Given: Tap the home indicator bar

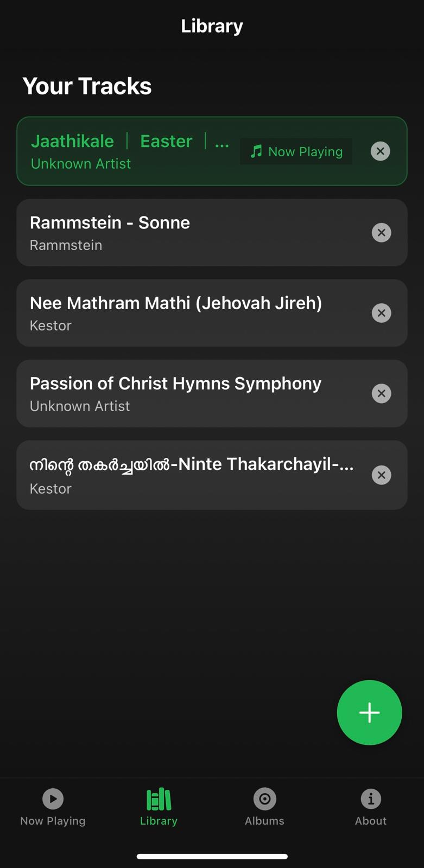Looking at the screenshot, I should (x=212, y=857).
